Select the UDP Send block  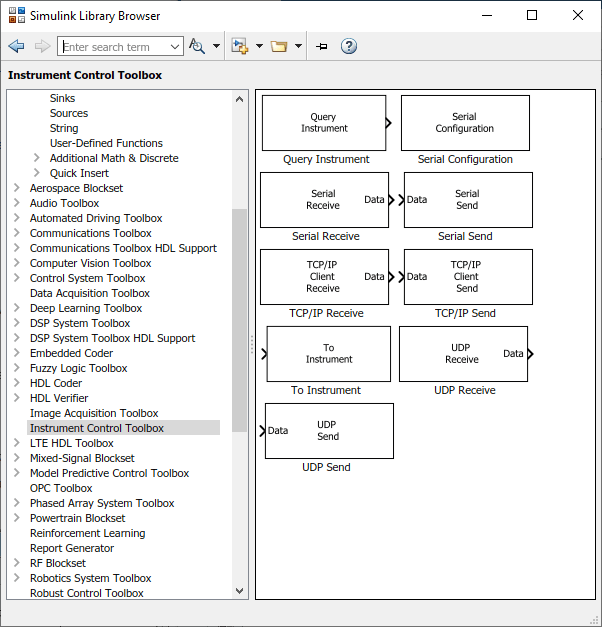coord(329,431)
